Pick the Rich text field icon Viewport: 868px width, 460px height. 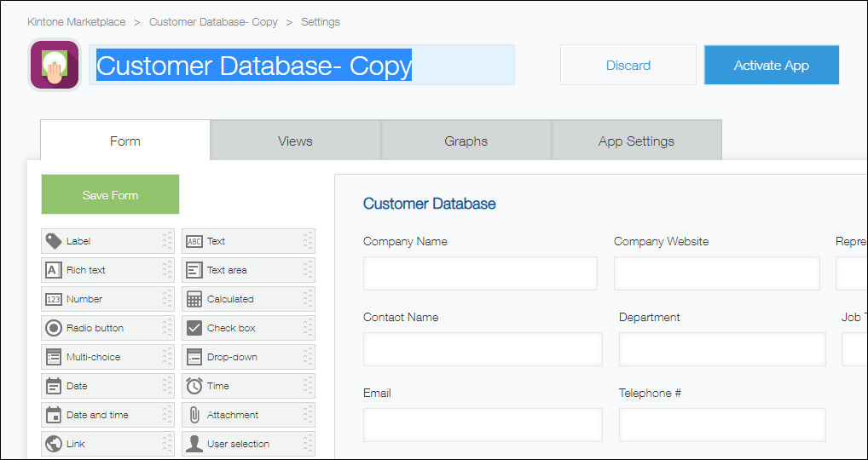click(x=53, y=270)
